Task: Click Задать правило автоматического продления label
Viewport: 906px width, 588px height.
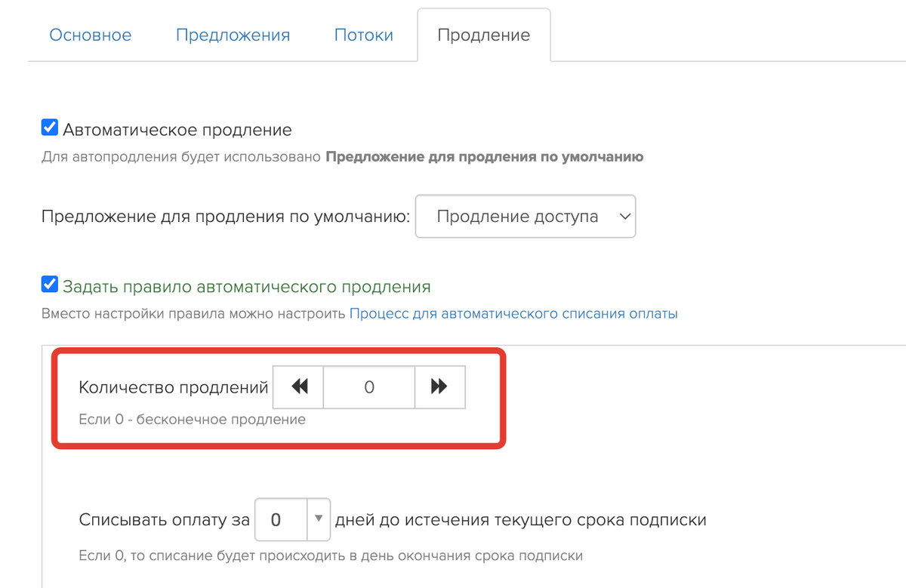Action: point(247,287)
